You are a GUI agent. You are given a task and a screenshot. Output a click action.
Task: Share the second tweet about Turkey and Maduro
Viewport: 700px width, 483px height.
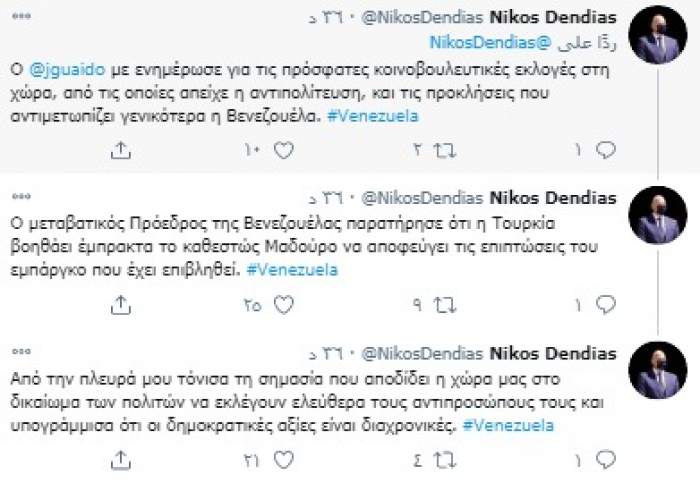(x=119, y=303)
